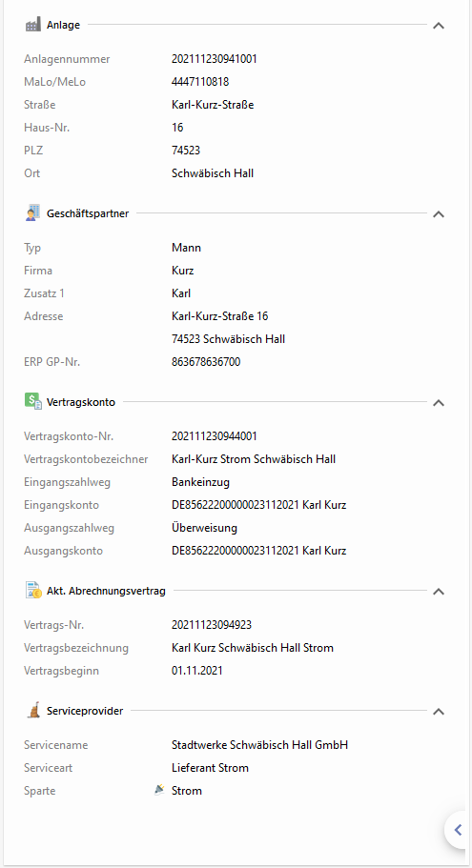Click the Vertragsbeginn date 01.11.2021

tap(197, 671)
